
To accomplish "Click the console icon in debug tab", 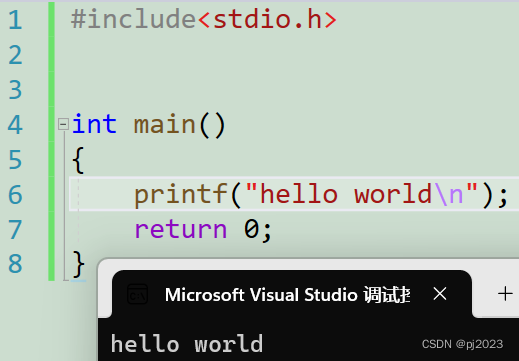I will pyautogui.click(x=137, y=295).
